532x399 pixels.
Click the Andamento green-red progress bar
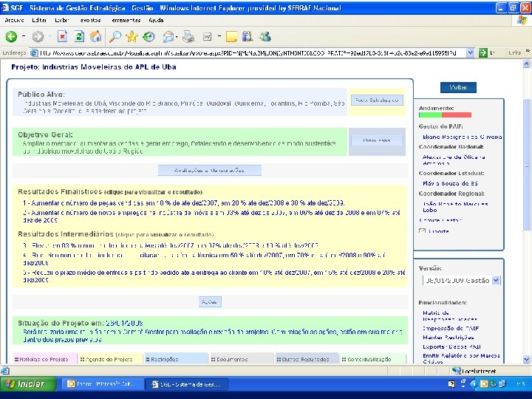pyautogui.click(x=445, y=115)
